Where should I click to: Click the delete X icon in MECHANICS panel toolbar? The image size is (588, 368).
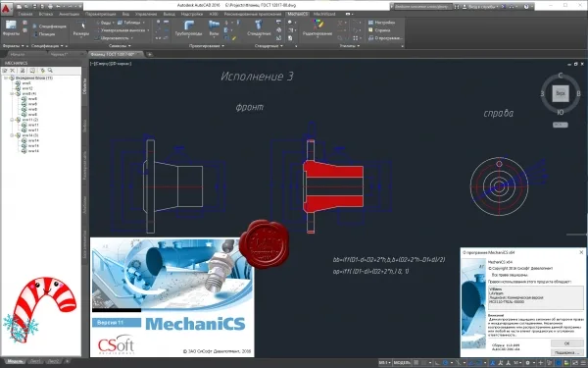click(x=12, y=71)
